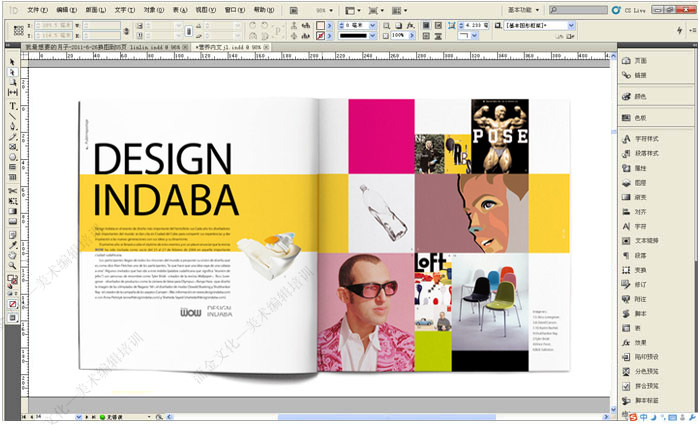
Task: Toggle the apply none swatch in toolbox
Action: tap(12, 304)
